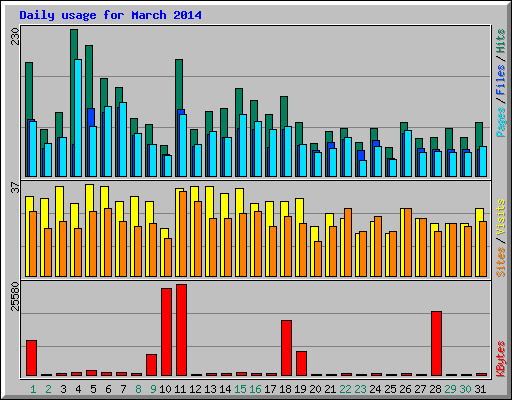Screen dimensions: 512x400
Task: Click the KBytes axis label
Action: coord(500,359)
